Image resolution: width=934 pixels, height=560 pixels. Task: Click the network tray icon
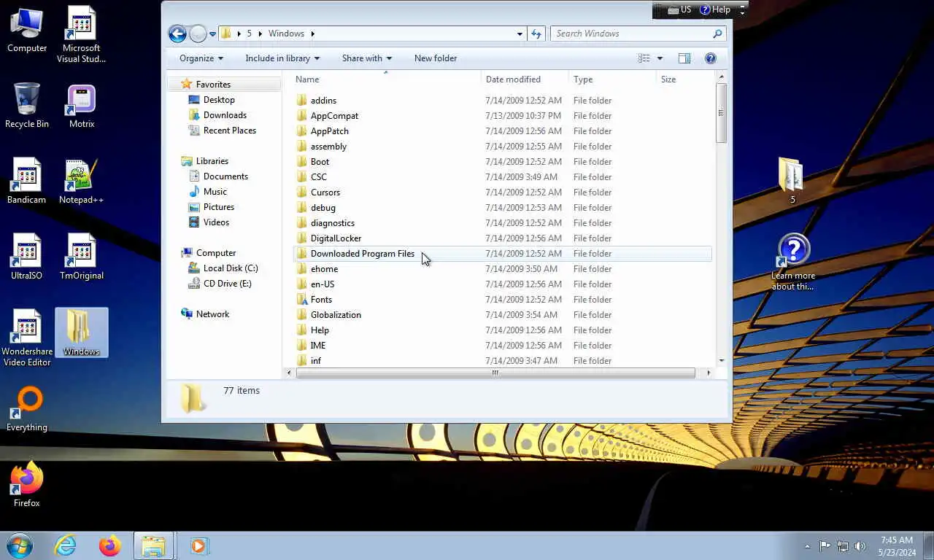click(843, 545)
